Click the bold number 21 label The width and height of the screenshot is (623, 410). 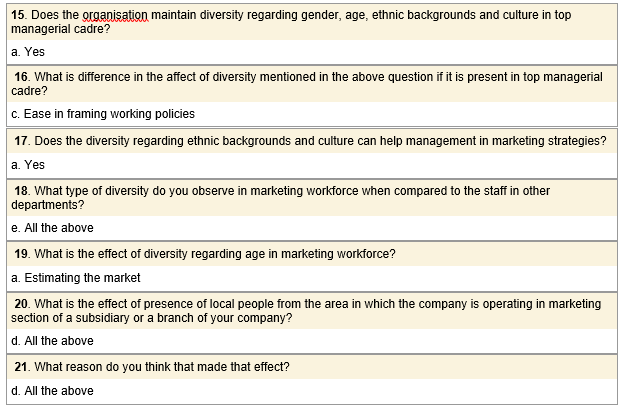click(22, 367)
